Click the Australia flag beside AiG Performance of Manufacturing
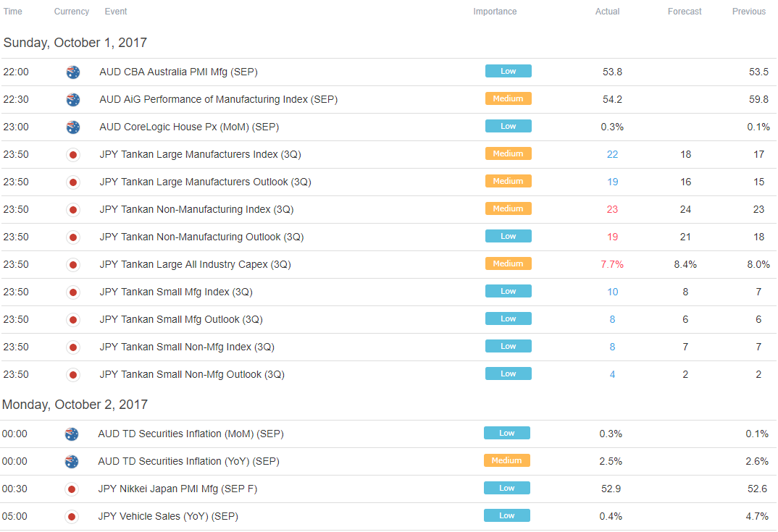Viewport: 778px width, 532px height. click(x=73, y=100)
